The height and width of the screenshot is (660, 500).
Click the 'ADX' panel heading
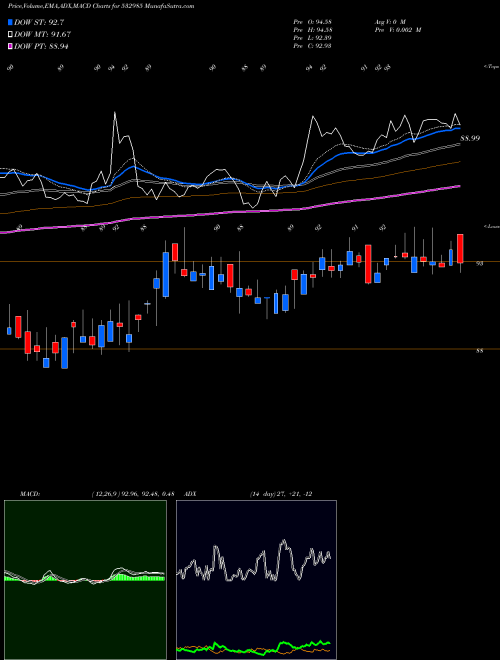pos(190,494)
